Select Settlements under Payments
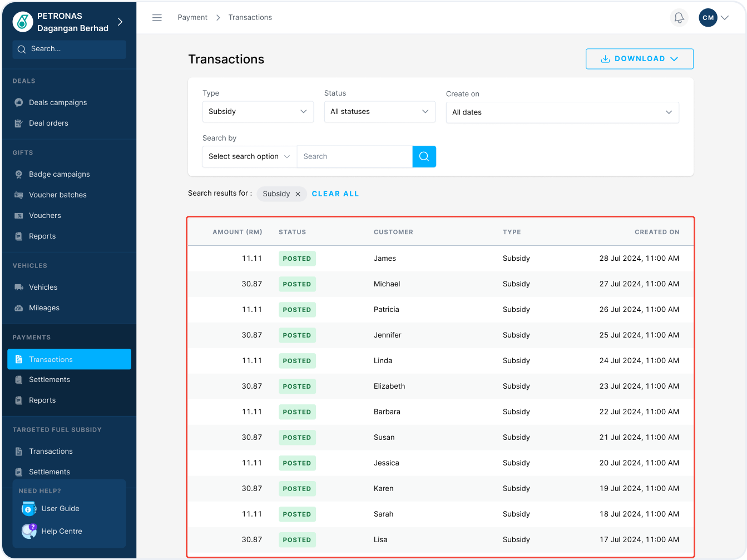This screenshot has width=747, height=560. pos(50,380)
